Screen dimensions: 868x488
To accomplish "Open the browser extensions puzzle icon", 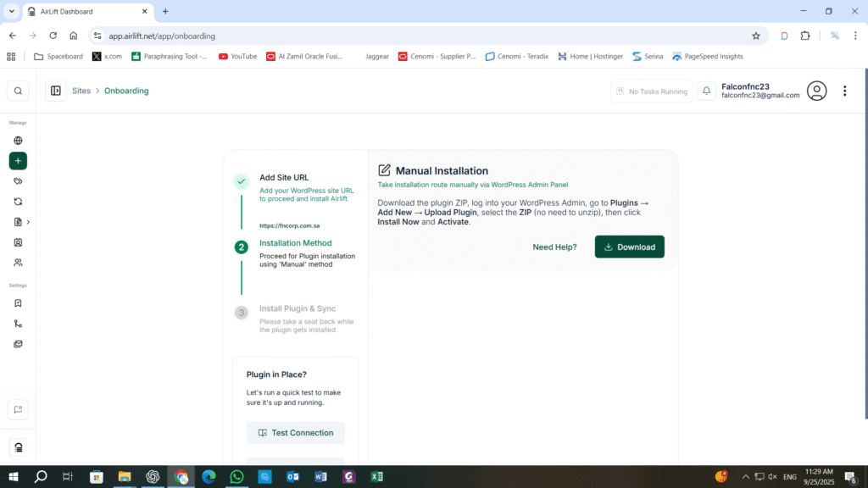I will coord(805,36).
